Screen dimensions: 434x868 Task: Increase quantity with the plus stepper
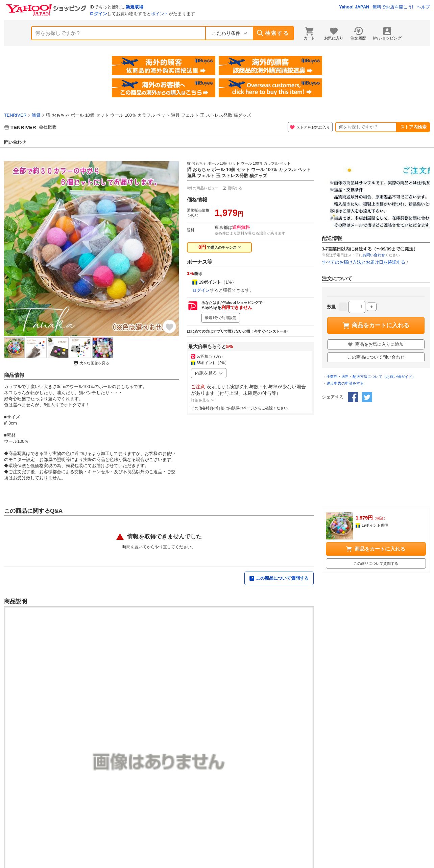tap(371, 307)
